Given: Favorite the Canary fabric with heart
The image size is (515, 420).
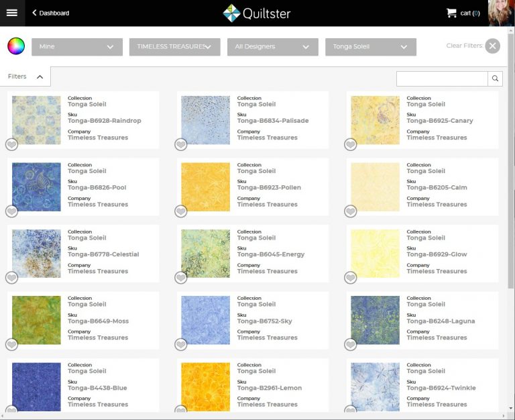Looking at the screenshot, I should coord(351,145).
